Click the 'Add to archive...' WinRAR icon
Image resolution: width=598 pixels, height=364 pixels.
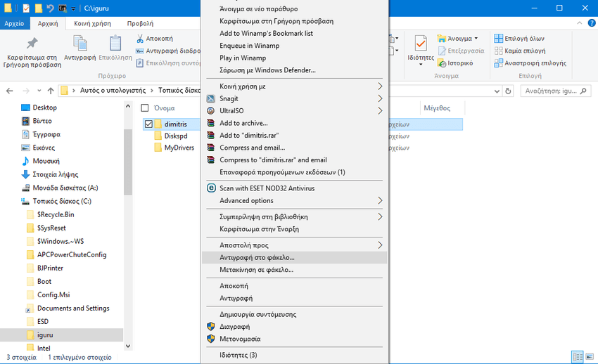point(210,124)
